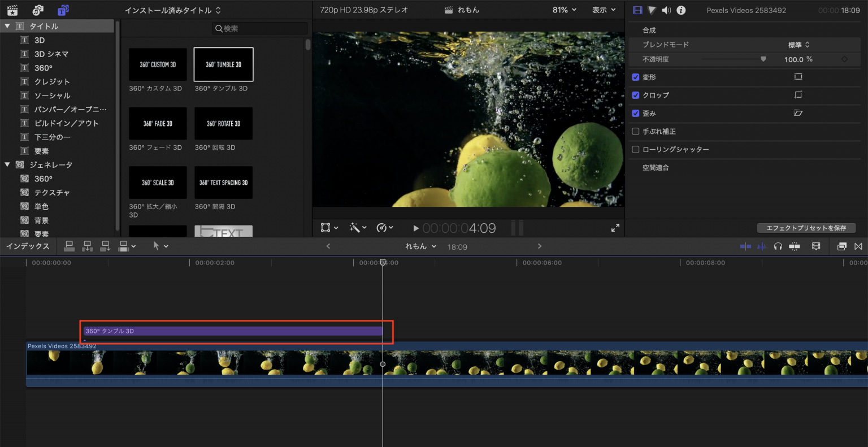Click the clapboard import media icon

pyautogui.click(x=12, y=10)
